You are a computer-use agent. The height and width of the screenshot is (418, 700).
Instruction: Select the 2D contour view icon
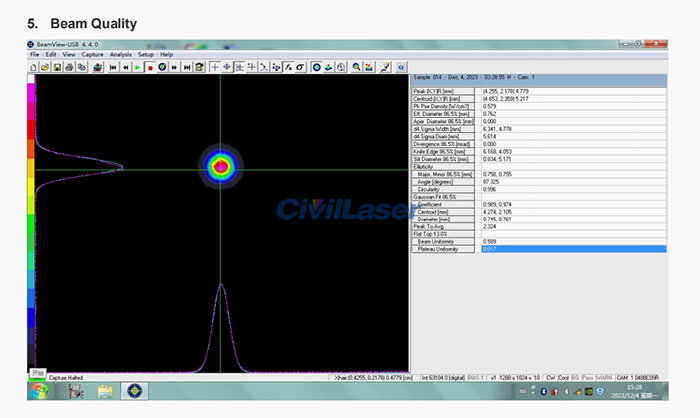(x=317, y=67)
